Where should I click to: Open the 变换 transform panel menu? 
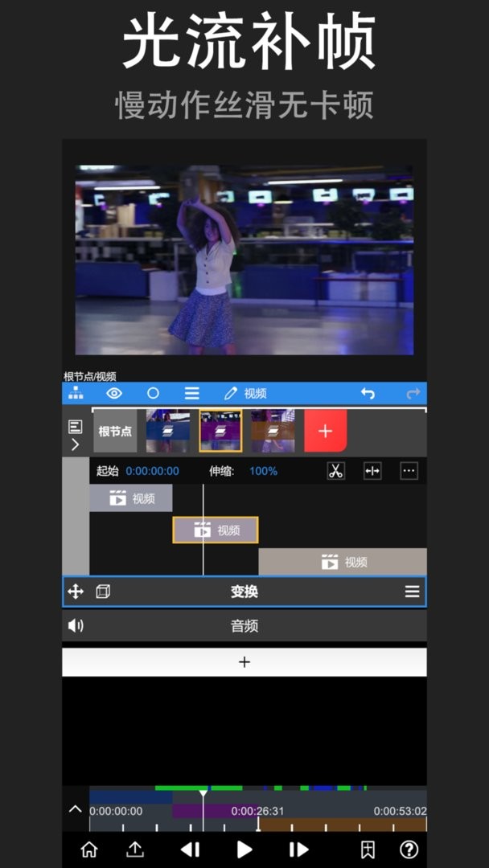pyautogui.click(x=412, y=592)
